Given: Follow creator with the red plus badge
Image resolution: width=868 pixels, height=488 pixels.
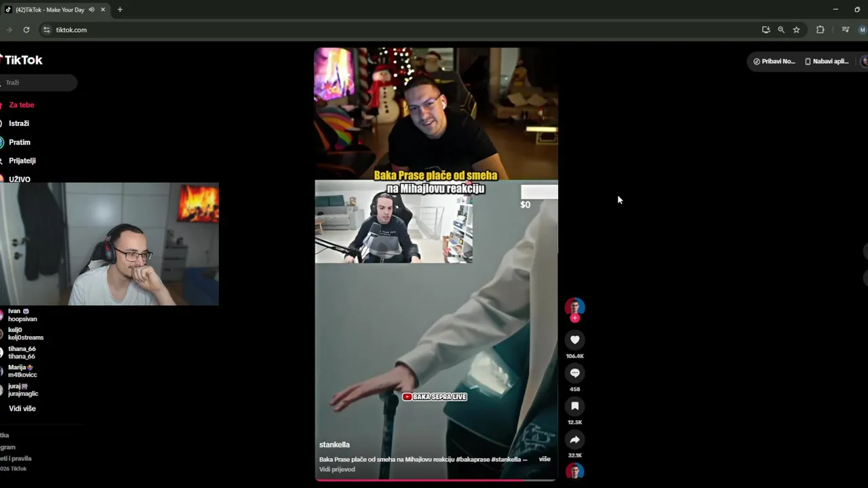Looking at the screenshot, I should pyautogui.click(x=574, y=318).
